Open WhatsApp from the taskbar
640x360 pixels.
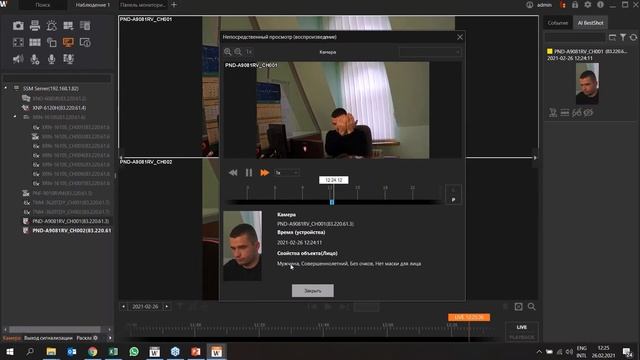[x=134, y=351]
